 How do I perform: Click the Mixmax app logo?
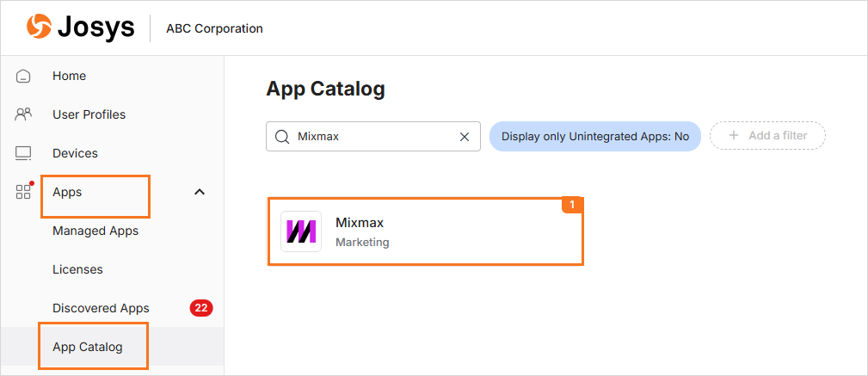click(301, 231)
